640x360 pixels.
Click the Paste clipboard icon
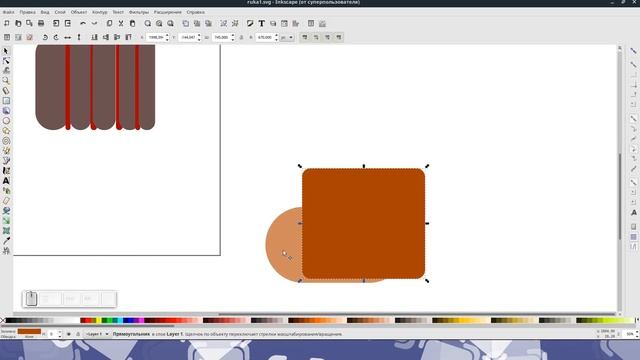point(132,24)
